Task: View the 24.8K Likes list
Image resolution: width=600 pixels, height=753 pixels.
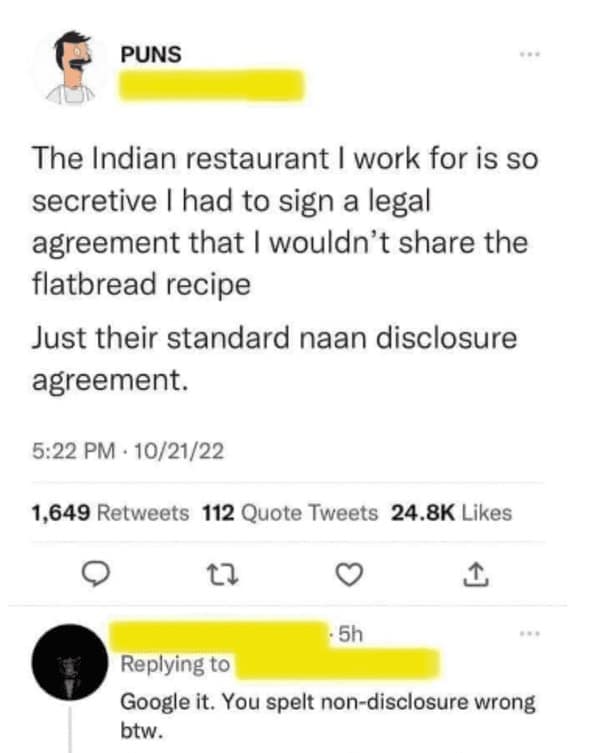Action: pyautogui.click(x=452, y=513)
